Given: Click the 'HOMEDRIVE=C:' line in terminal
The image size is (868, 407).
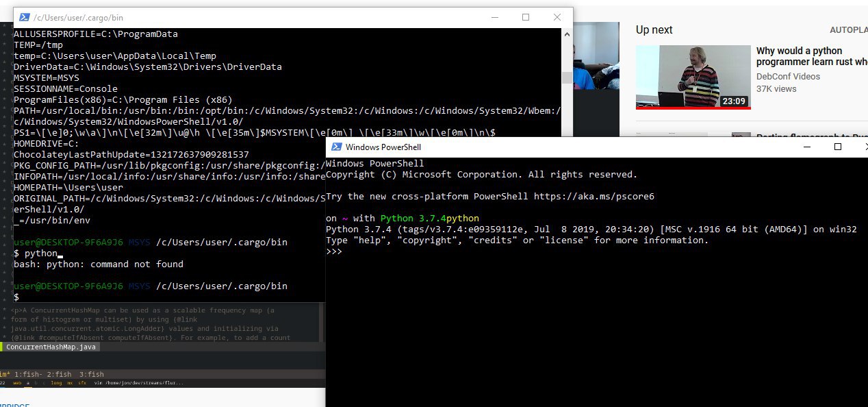Looking at the screenshot, I should coord(47,143).
